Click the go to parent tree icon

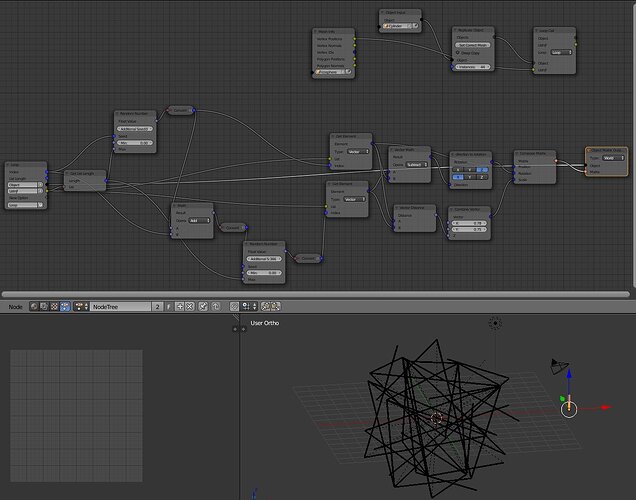(x=216, y=307)
